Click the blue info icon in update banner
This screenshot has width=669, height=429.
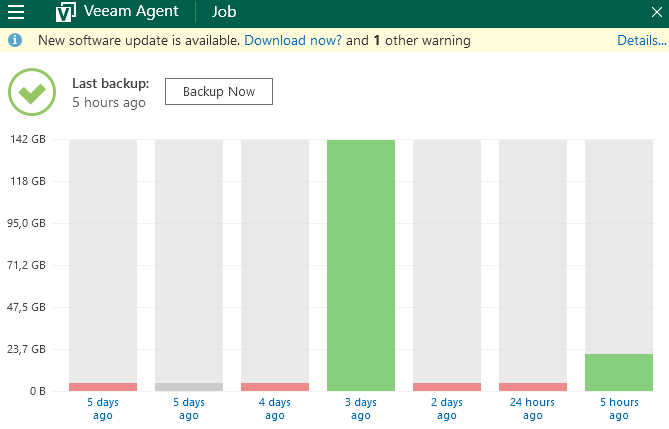(x=15, y=41)
